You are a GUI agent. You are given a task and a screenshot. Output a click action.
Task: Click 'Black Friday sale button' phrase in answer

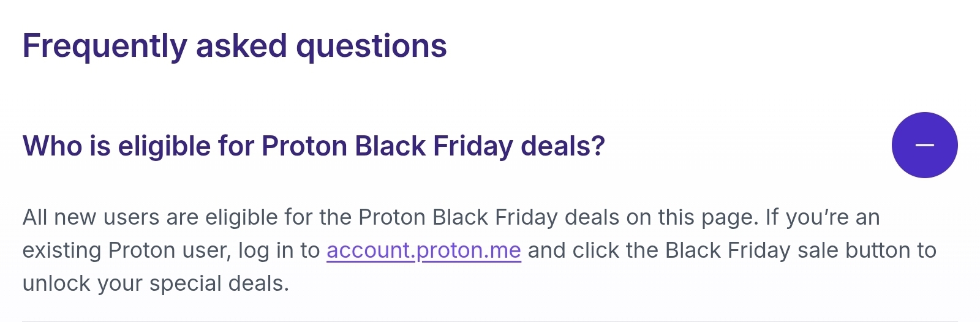[x=783, y=250]
